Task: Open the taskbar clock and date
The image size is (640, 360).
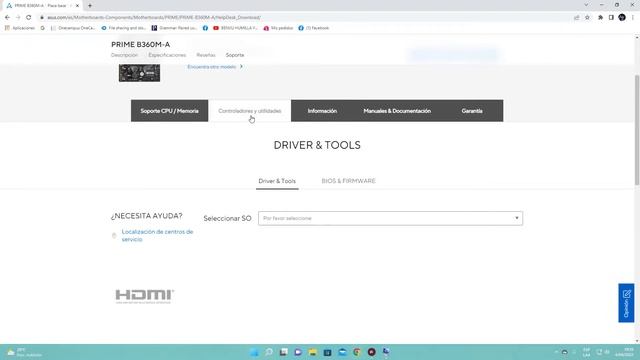Action: [x=625, y=352]
